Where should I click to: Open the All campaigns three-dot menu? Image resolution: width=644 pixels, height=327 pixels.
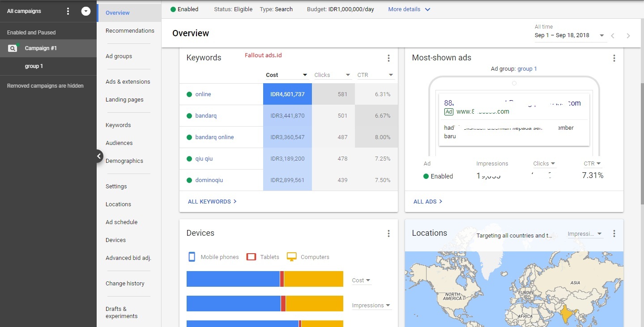click(68, 11)
